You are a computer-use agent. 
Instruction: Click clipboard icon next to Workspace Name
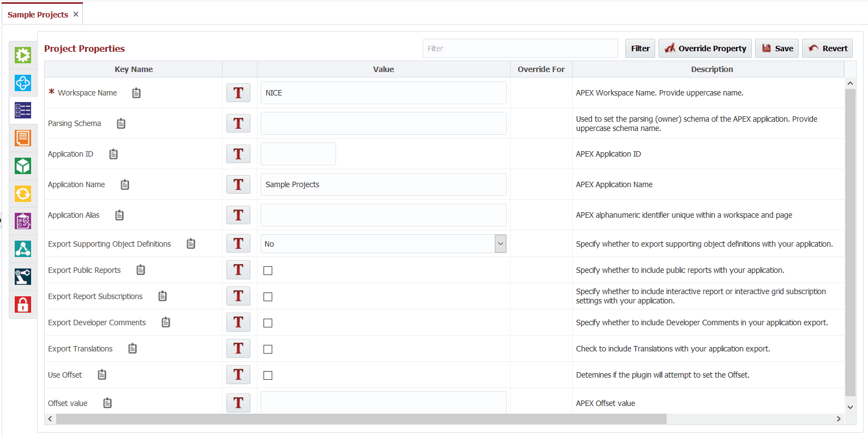(x=136, y=93)
